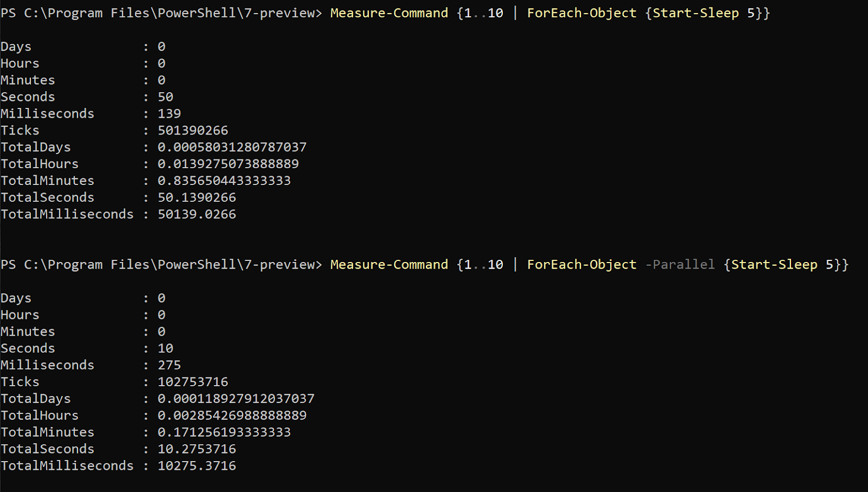Select the Seconds value 10 in second output
This screenshot has height=492, width=868.
pos(165,348)
